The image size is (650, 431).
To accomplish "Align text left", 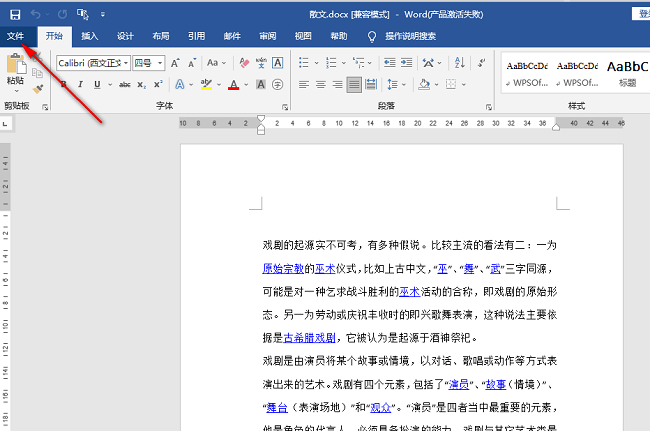I will click(304, 85).
